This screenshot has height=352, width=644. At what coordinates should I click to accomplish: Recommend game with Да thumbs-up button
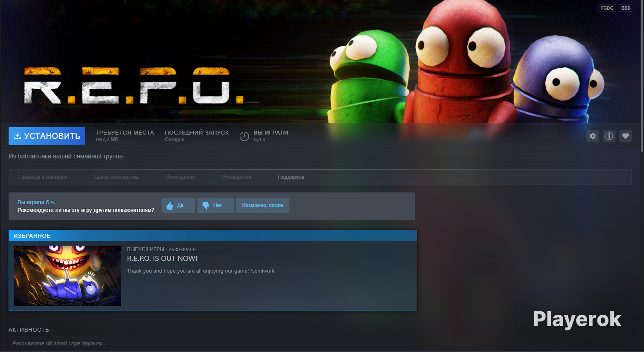pos(178,205)
